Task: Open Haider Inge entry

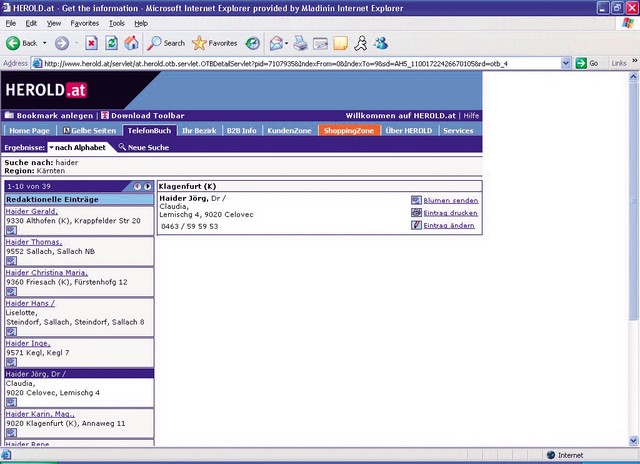Action: (x=28, y=343)
